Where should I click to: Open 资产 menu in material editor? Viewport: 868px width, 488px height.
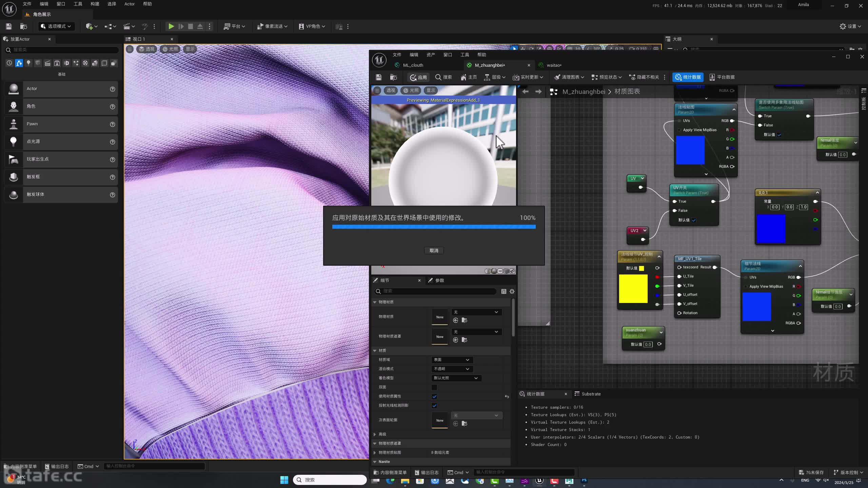click(x=431, y=55)
